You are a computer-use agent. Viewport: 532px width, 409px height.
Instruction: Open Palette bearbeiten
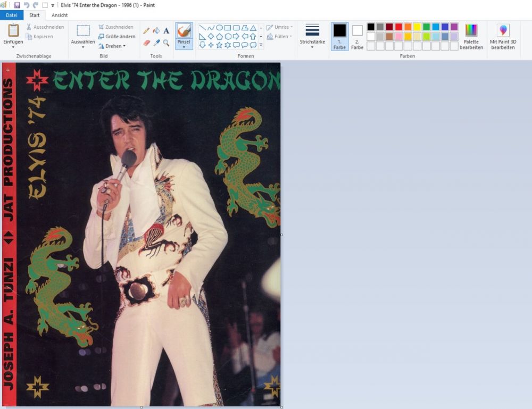click(x=471, y=37)
